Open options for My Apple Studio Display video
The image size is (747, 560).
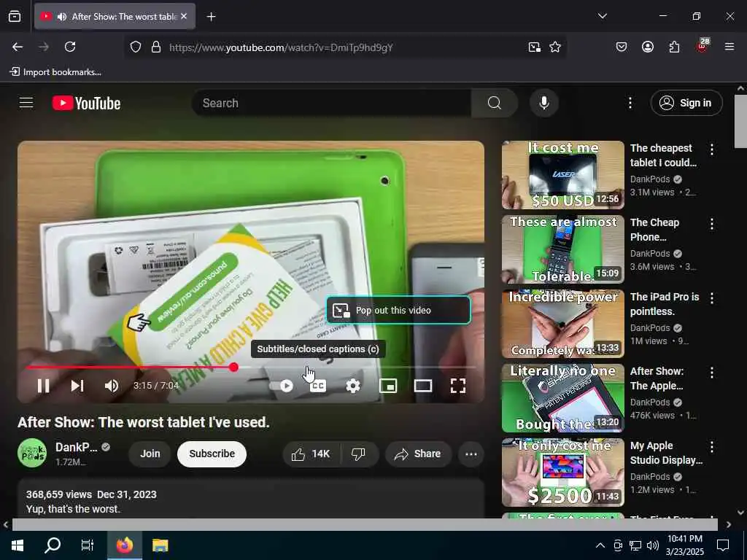[x=712, y=446]
